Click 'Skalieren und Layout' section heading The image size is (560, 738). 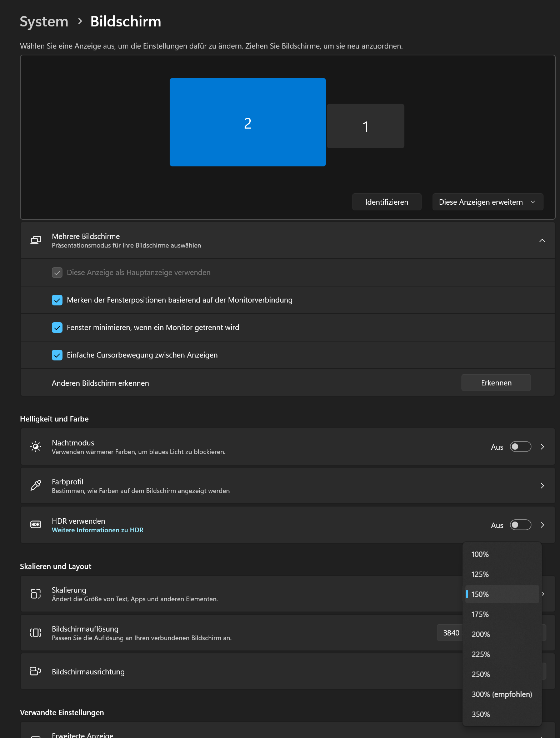[56, 567]
